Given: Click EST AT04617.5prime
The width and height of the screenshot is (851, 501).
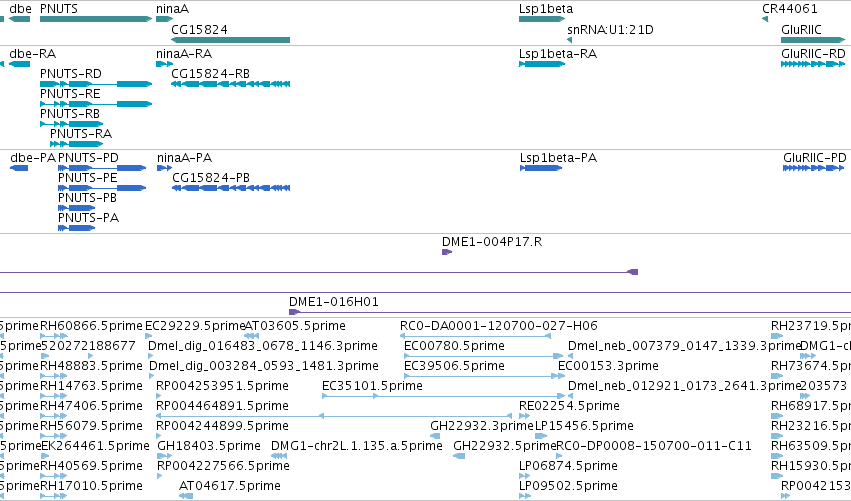Looking at the screenshot, I should pos(230,487).
